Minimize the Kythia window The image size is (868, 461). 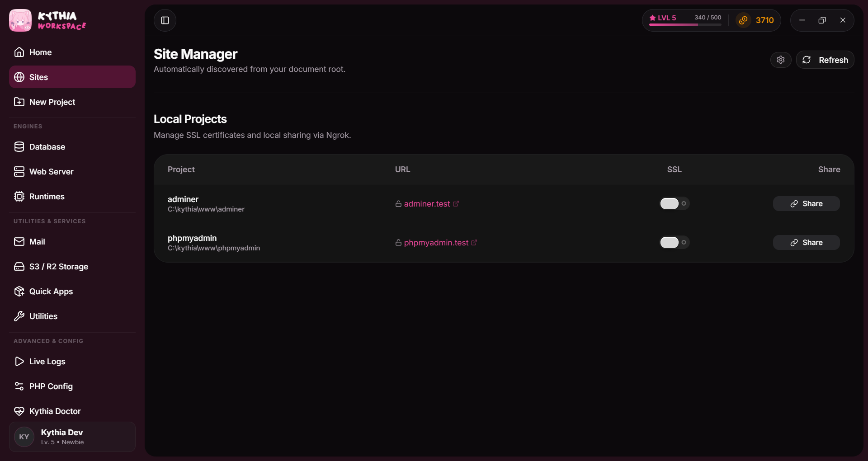click(802, 20)
